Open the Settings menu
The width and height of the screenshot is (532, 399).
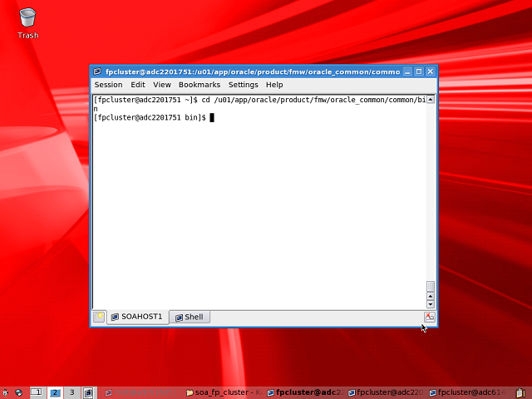click(x=243, y=85)
